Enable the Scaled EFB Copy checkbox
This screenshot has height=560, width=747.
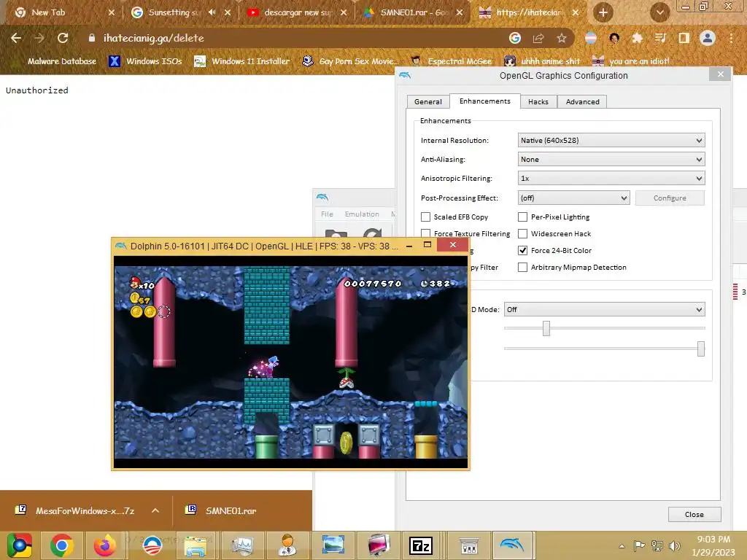425,217
